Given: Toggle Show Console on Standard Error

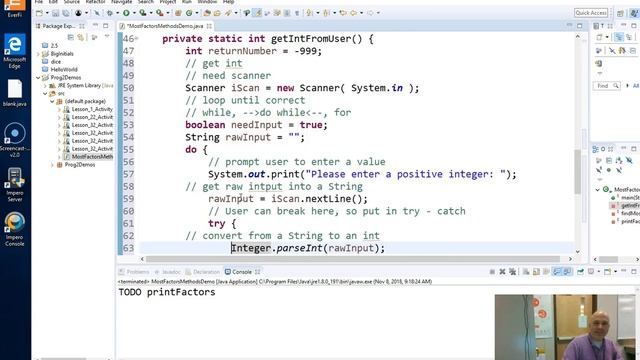Looking at the screenshot, I should (567, 272).
